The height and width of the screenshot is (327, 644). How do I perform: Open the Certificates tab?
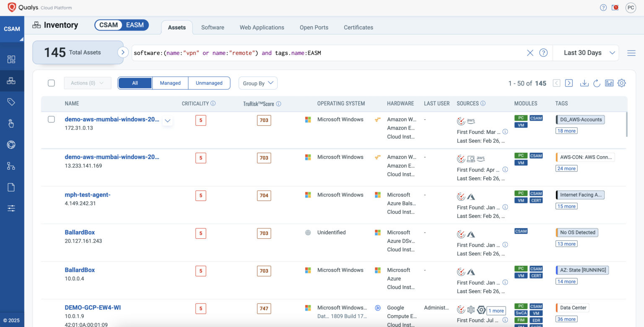point(358,27)
